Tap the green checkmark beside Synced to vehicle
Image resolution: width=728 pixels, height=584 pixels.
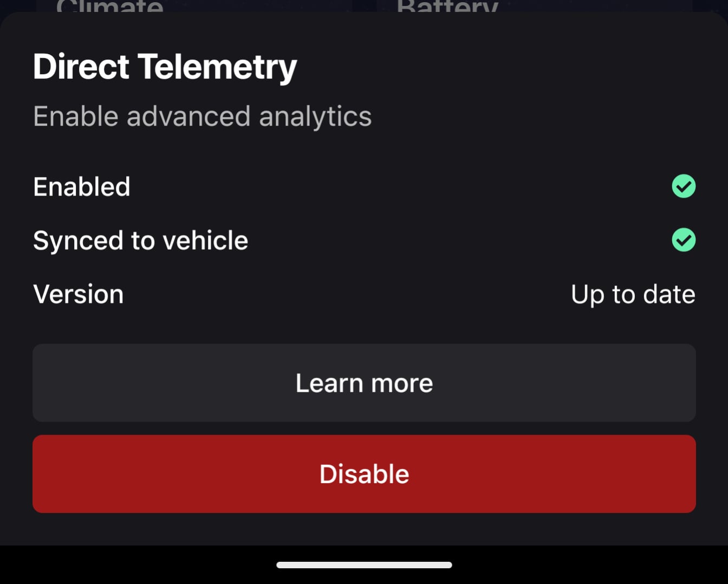[684, 240]
